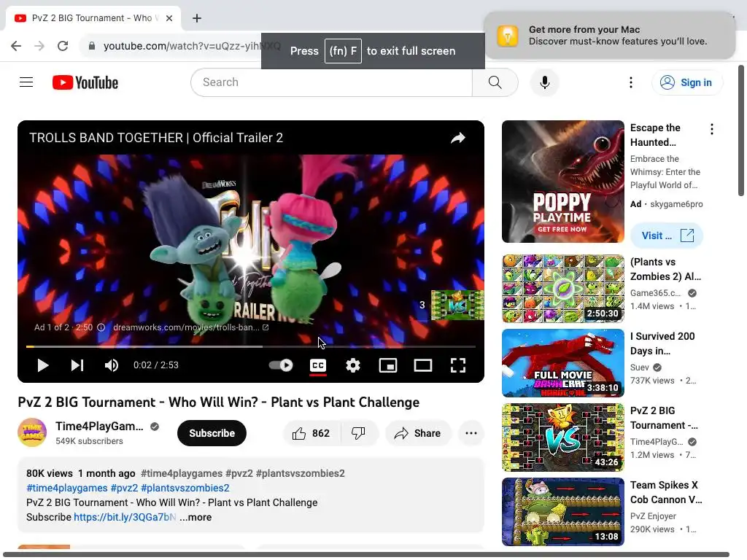Click the search magnifier button
The height and width of the screenshot is (560, 747).
pos(495,82)
